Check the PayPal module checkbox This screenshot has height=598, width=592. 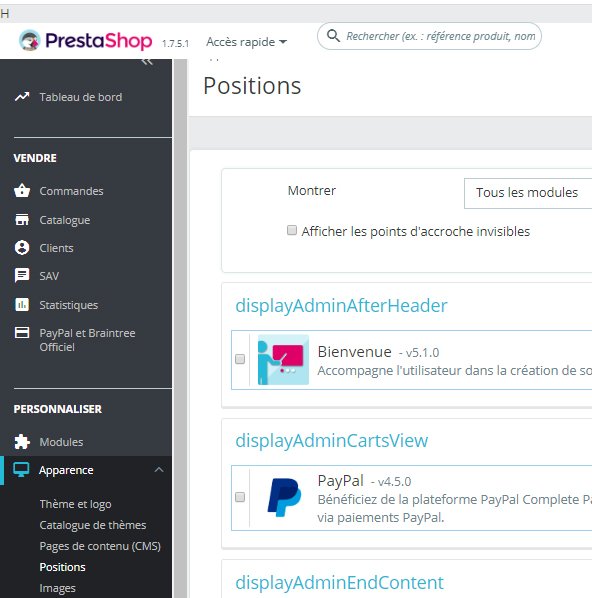(x=240, y=497)
